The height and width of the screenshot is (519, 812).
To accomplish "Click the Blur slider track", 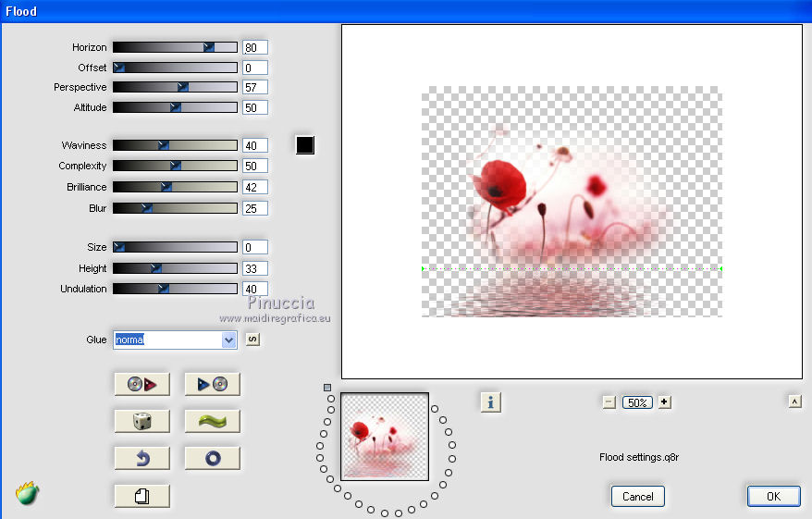I will tap(175, 208).
